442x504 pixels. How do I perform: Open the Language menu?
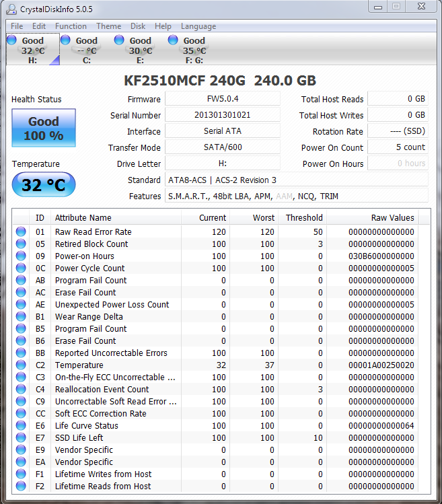click(198, 26)
